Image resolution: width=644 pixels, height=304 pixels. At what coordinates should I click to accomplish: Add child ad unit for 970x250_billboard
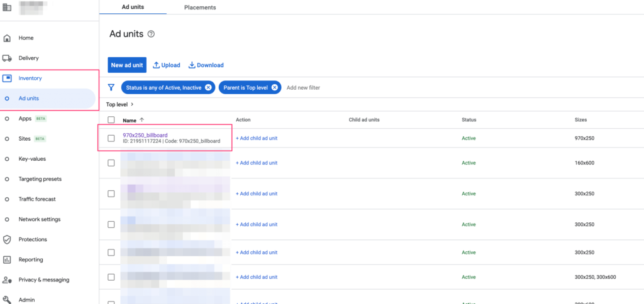(x=257, y=138)
